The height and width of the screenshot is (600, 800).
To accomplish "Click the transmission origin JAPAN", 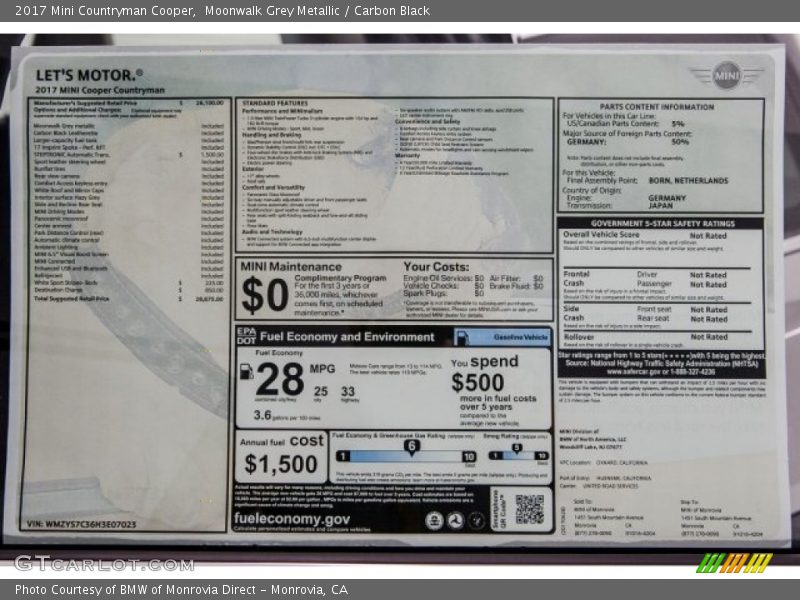I will click(661, 206).
